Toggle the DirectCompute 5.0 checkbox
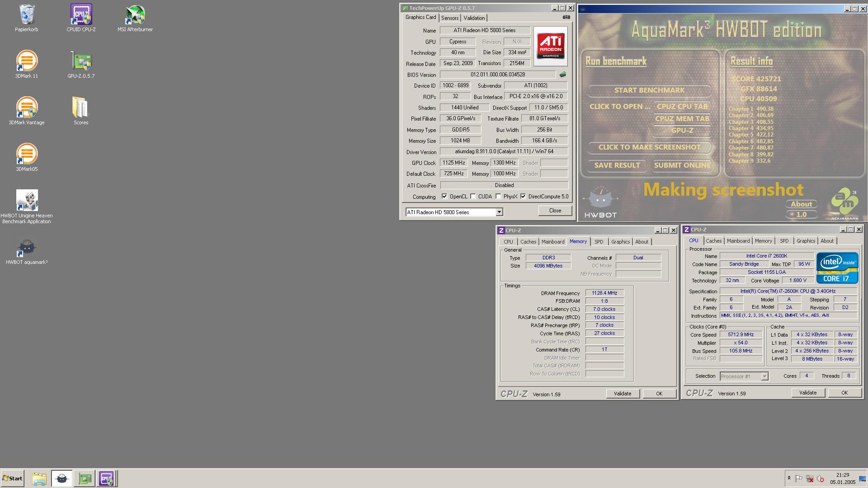The image size is (868, 488). coord(523,197)
